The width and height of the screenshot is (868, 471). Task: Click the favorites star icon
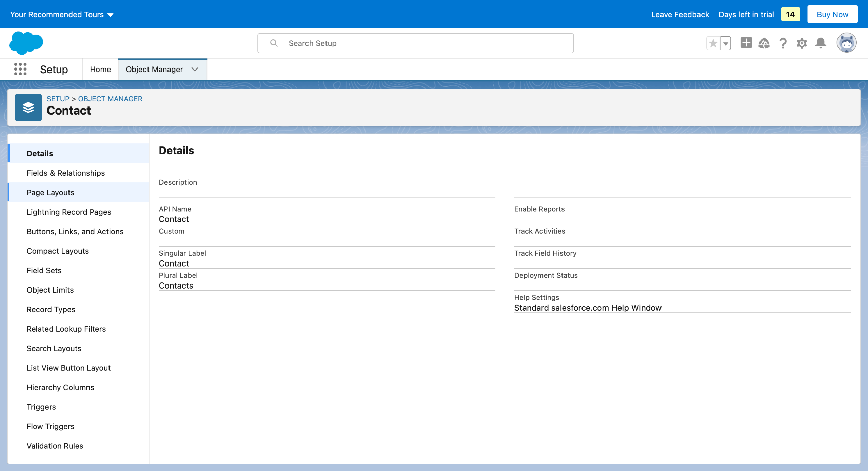(713, 43)
